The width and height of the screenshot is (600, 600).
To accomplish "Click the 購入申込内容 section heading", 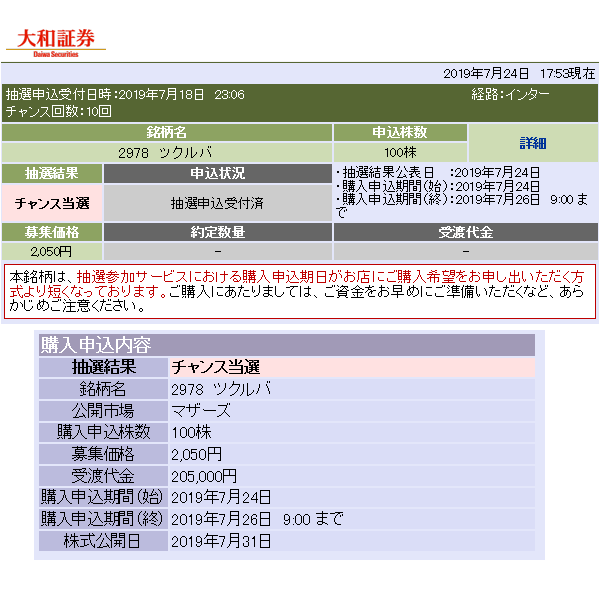I will coord(287,345).
